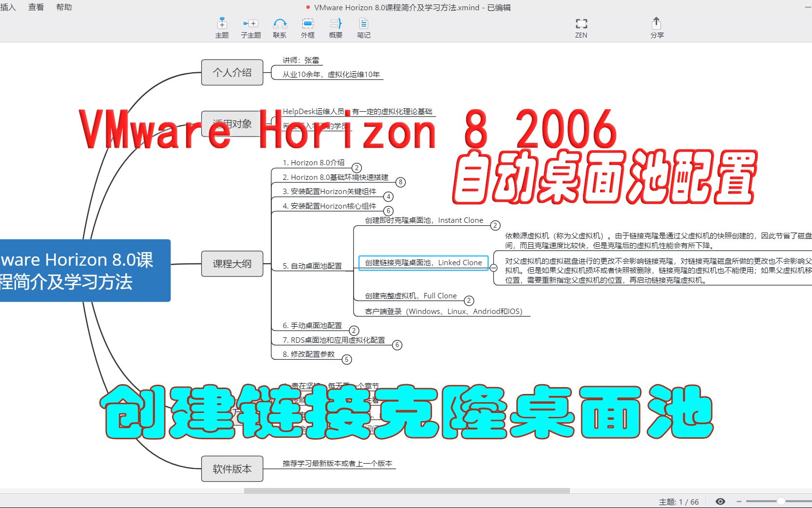Click '从业10余年, 虚拟化运维10年' subtopic
This screenshot has width=812, height=508.
coord(331,75)
